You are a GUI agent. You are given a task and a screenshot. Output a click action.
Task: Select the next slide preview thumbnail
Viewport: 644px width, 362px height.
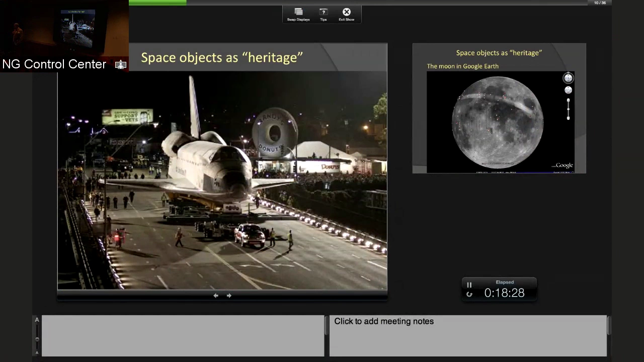click(x=499, y=109)
